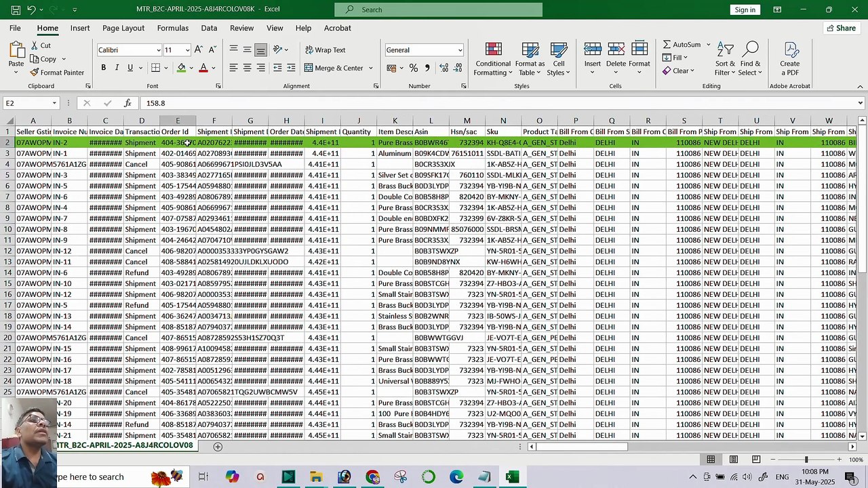Click the Sign in button
The image size is (868, 488).
745,9
